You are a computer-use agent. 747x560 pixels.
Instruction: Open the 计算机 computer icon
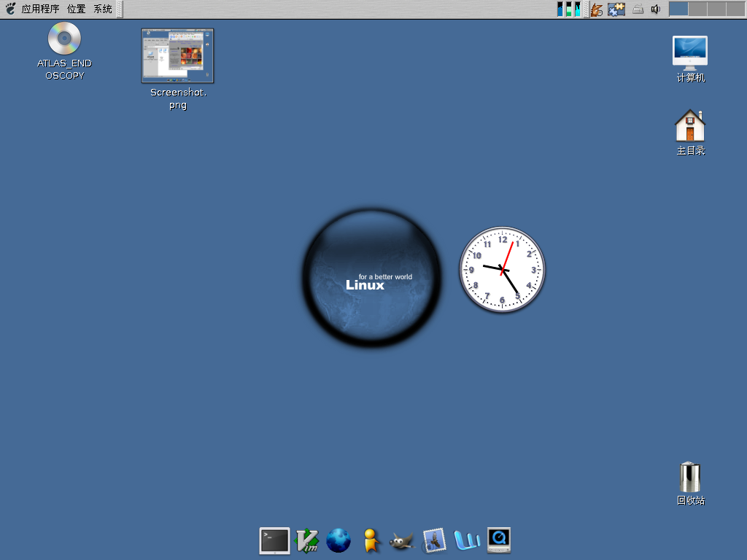coord(690,52)
